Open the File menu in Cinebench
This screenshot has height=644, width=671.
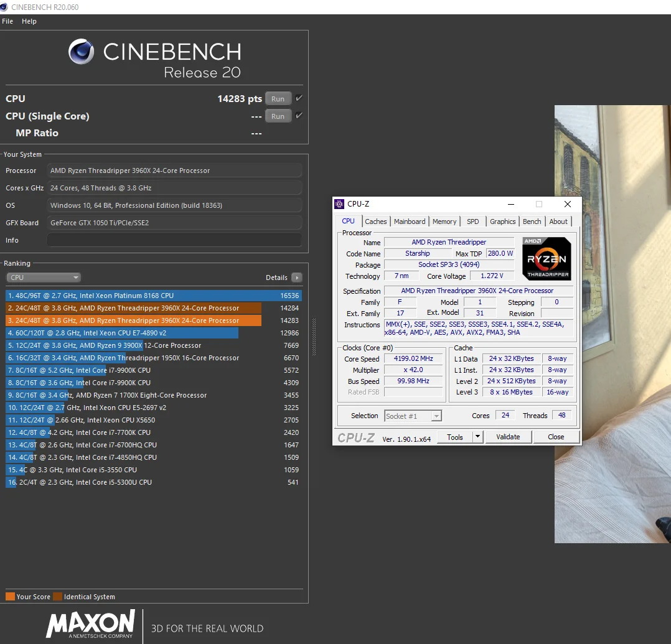pos(7,21)
